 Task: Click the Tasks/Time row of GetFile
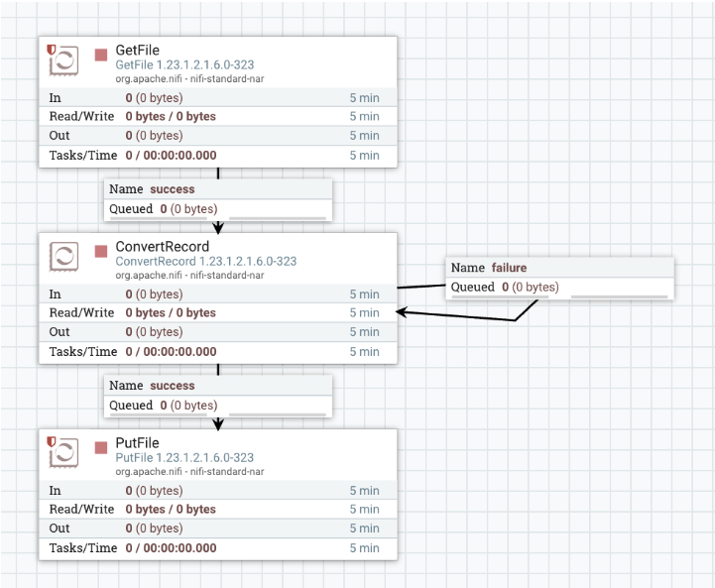(x=217, y=156)
